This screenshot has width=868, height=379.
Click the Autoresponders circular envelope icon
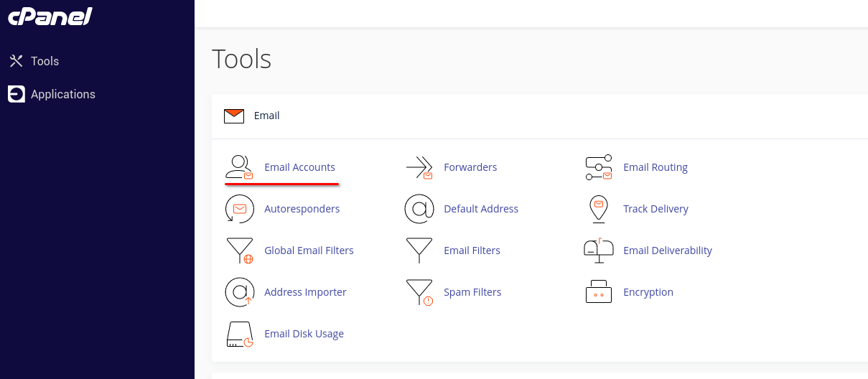pyautogui.click(x=239, y=209)
